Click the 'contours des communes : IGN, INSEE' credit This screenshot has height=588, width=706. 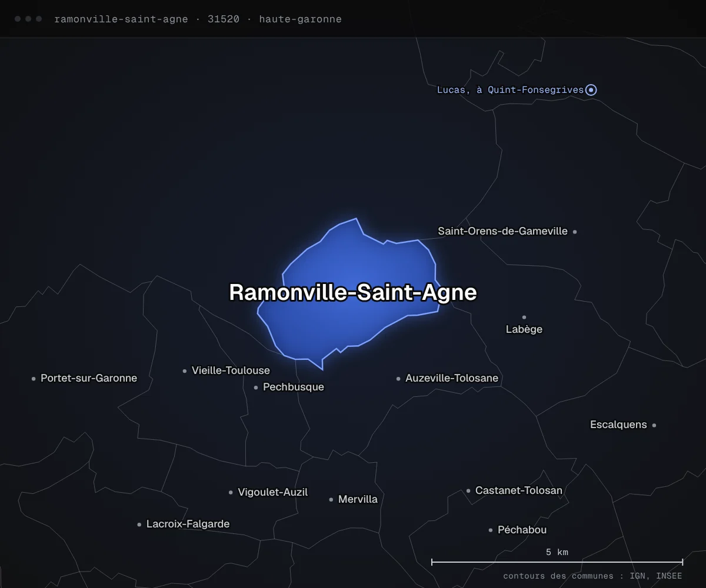click(x=592, y=576)
